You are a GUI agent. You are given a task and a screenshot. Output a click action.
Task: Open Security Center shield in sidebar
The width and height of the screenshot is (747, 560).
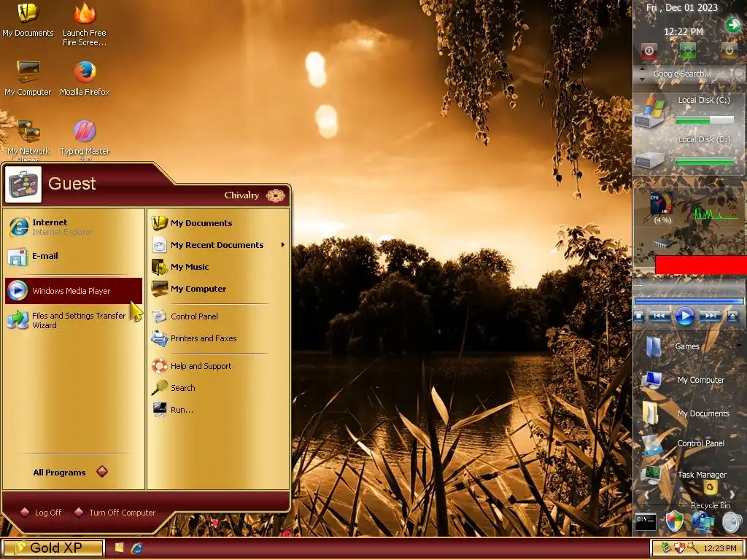tap(674, 521)
